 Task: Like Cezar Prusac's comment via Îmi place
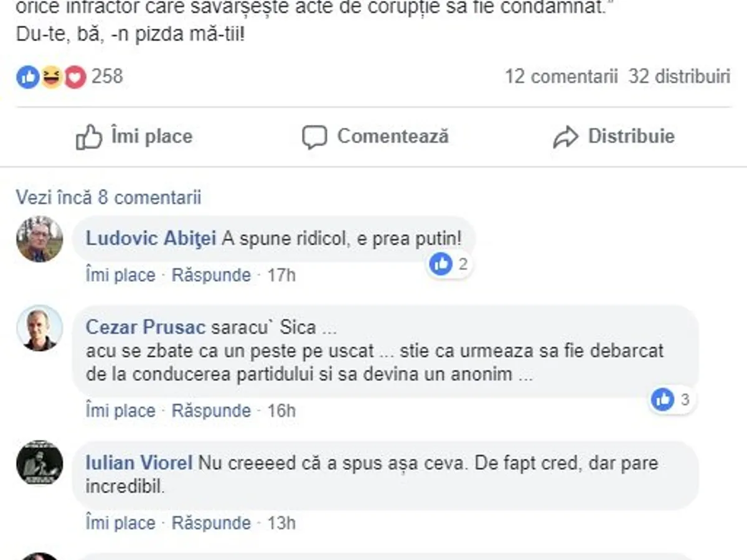pos(120,411)
